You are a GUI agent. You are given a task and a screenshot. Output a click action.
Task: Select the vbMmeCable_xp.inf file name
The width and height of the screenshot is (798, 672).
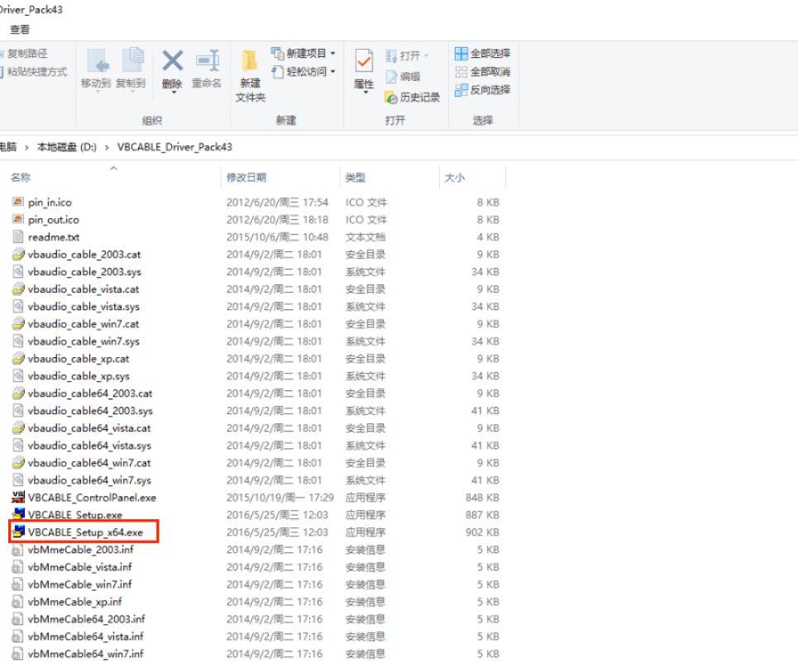click(74, 602)
